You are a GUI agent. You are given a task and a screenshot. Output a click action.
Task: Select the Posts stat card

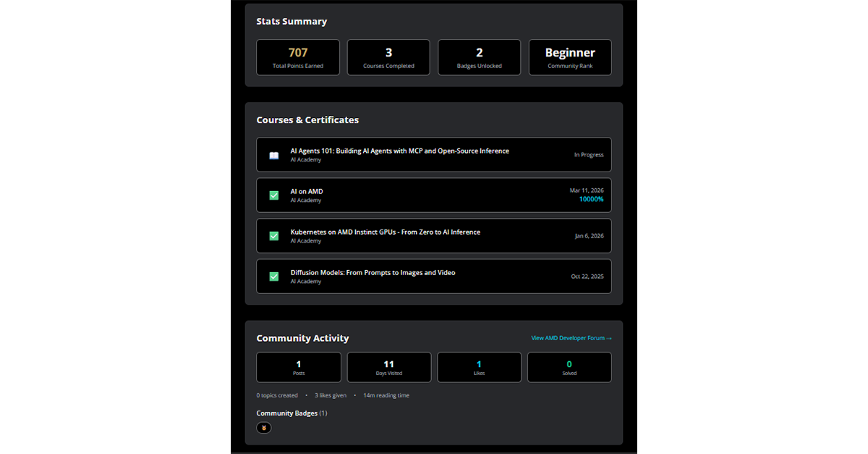click(298, 367)
